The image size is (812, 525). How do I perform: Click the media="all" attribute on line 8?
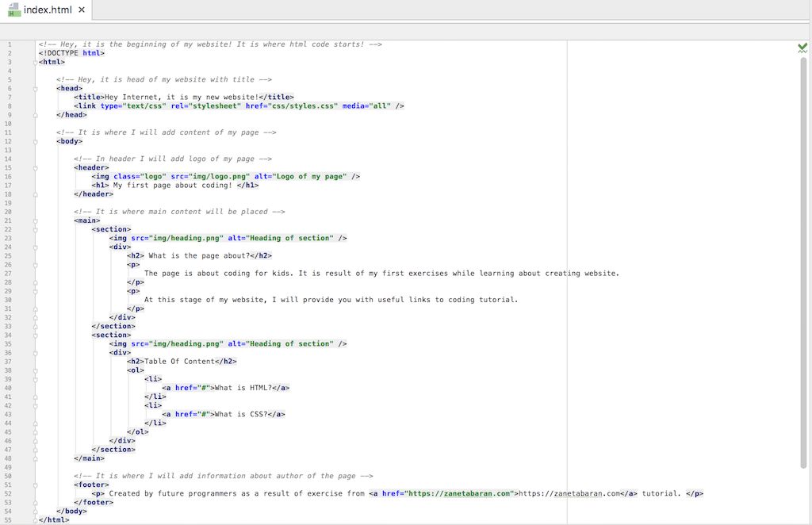[366, 106]
